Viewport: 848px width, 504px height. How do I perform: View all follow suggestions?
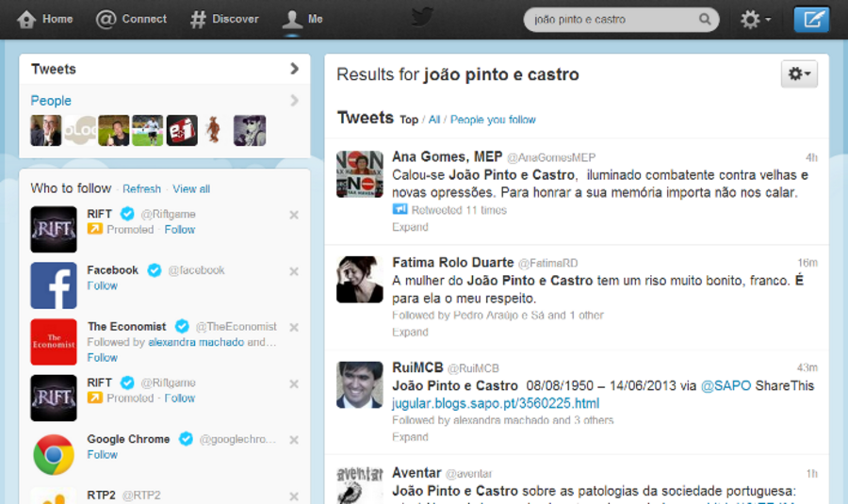(191, 188)
